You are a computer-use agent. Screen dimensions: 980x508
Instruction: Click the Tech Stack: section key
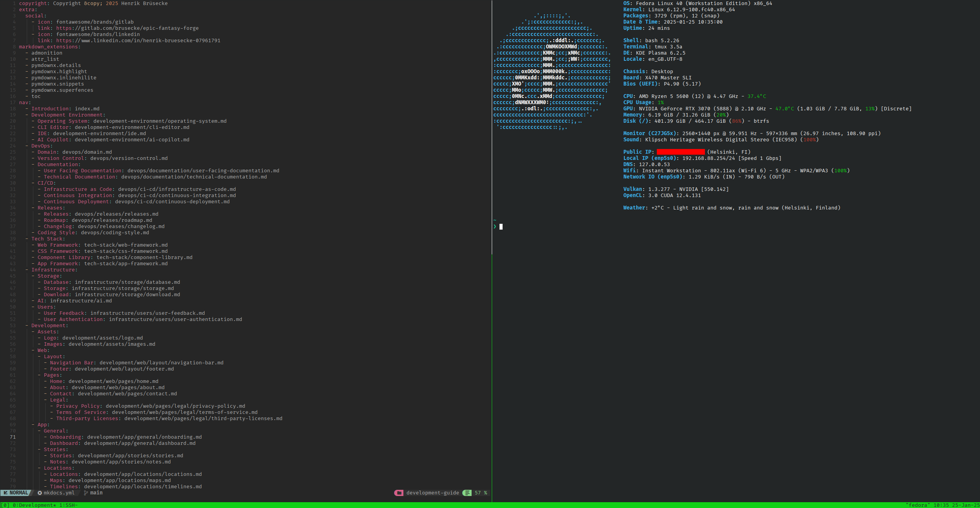click(48, 239)
